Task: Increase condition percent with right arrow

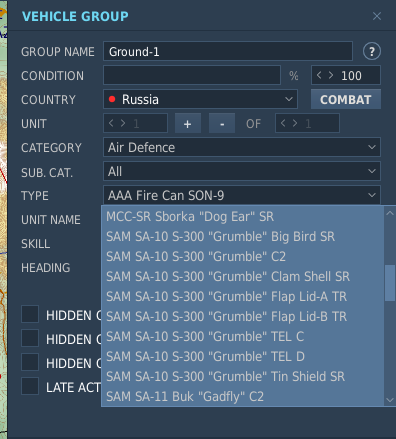Action: [x=331, y=75]
